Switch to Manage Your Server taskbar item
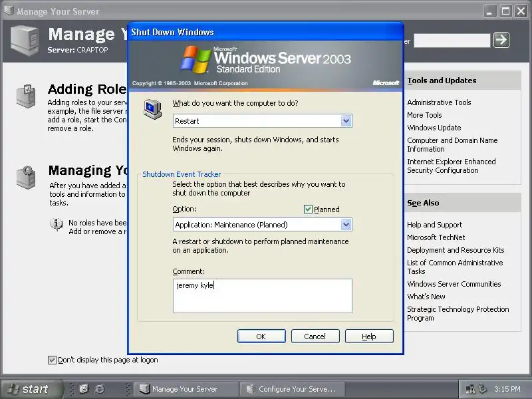Screen dimensions: 532x399 coord(186,389)
